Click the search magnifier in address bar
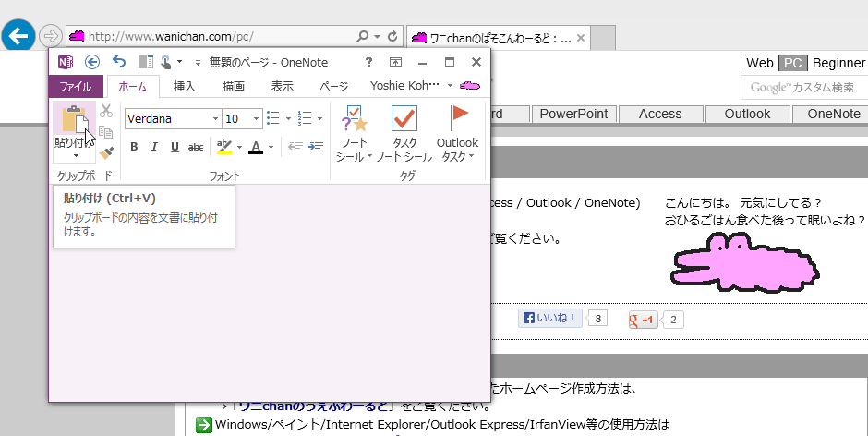 (x=363, y=37)
